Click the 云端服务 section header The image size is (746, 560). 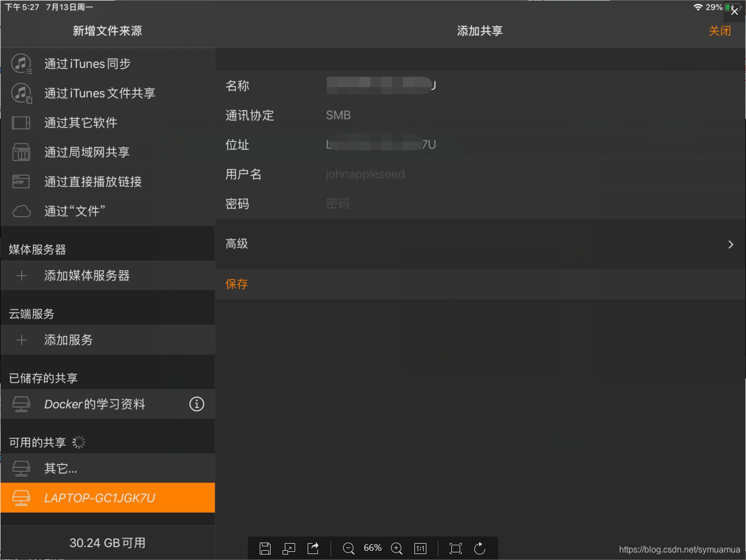32,314
